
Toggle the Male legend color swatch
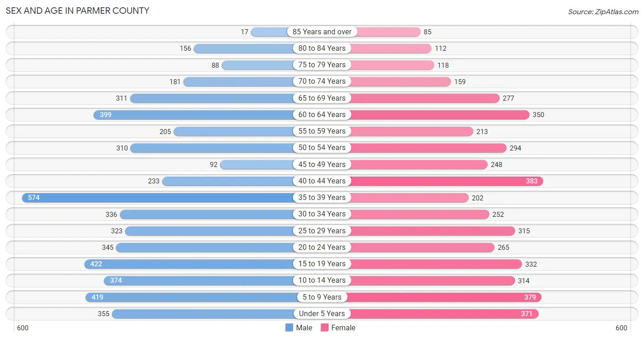(x=289, y=328)
